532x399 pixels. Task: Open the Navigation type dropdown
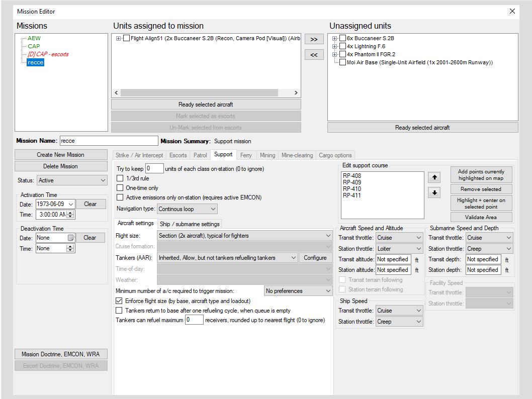pos(187,209)
